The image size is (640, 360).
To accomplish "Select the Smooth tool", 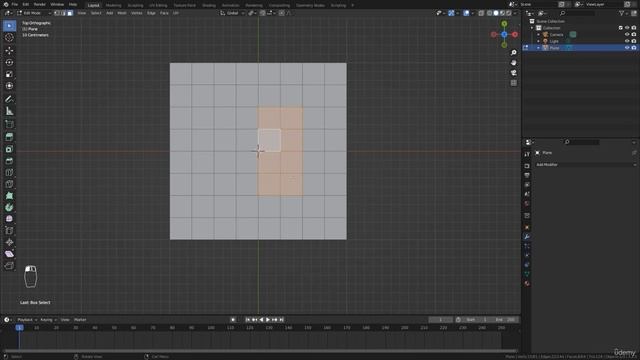I will [9, 219].
